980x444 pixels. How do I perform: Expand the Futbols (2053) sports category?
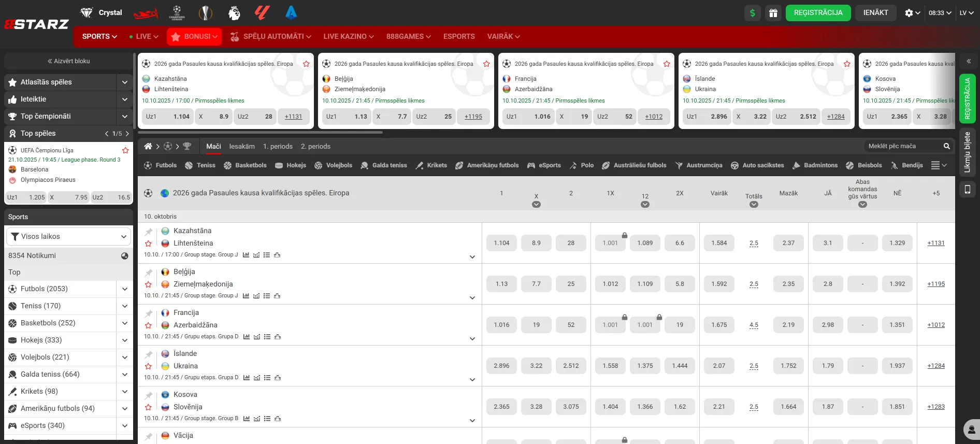tap(125, 289)
